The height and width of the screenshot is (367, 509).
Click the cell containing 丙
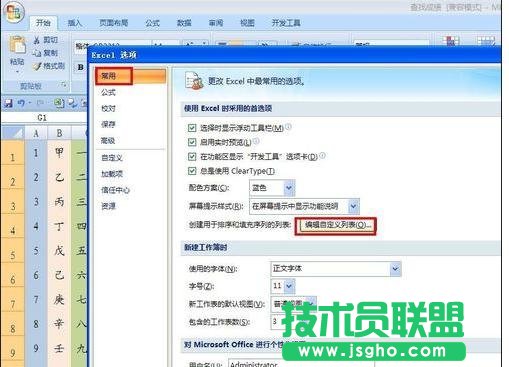pos(59,202)
